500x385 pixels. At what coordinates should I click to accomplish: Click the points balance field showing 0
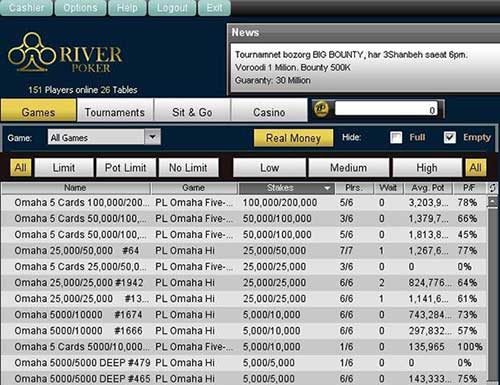[387, 109]
